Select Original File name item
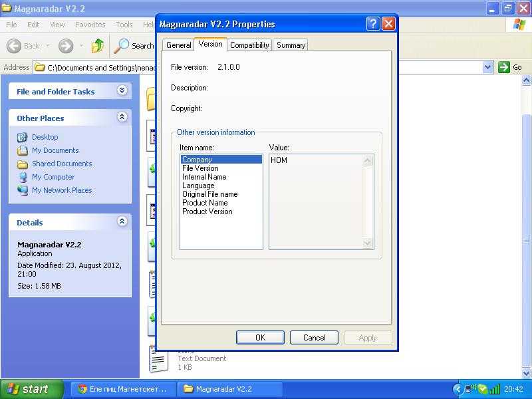This screenshot has width=532, height=399. [x=221, y=194]
